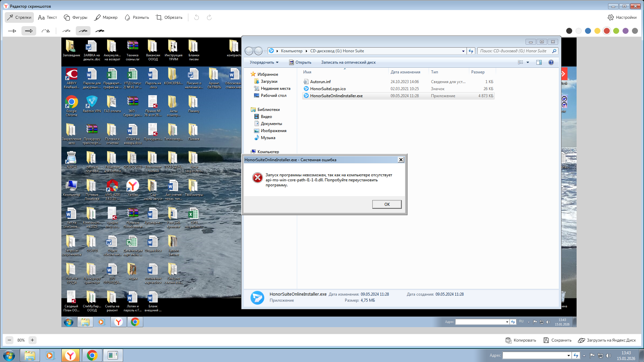Select the Обрезать crop tool

click(x=169, y=17)
